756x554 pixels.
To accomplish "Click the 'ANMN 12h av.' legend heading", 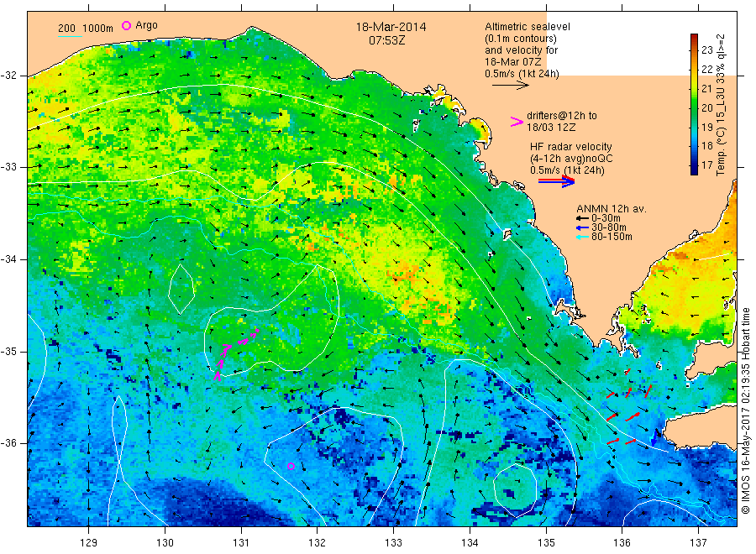I will click(x=612, y=209).
